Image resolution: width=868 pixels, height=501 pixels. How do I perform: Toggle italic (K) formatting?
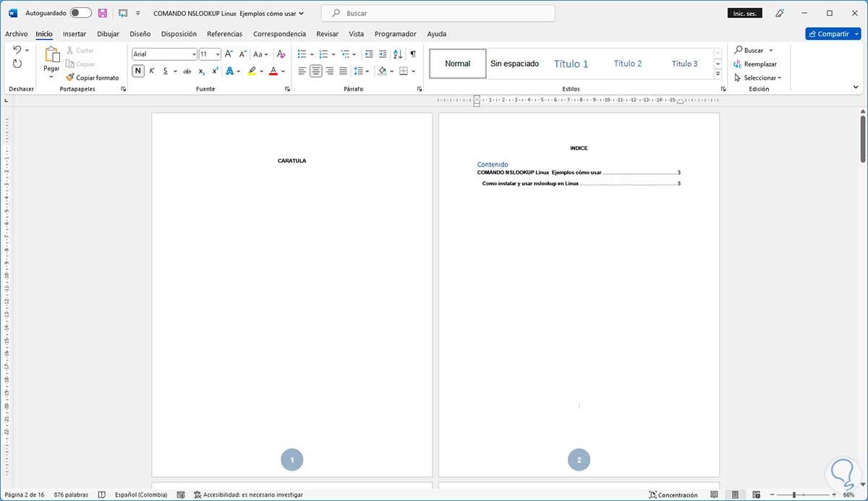152,71
